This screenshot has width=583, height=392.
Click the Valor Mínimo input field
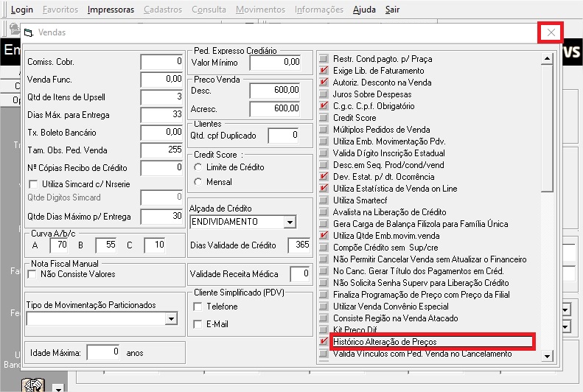(275, 63)
